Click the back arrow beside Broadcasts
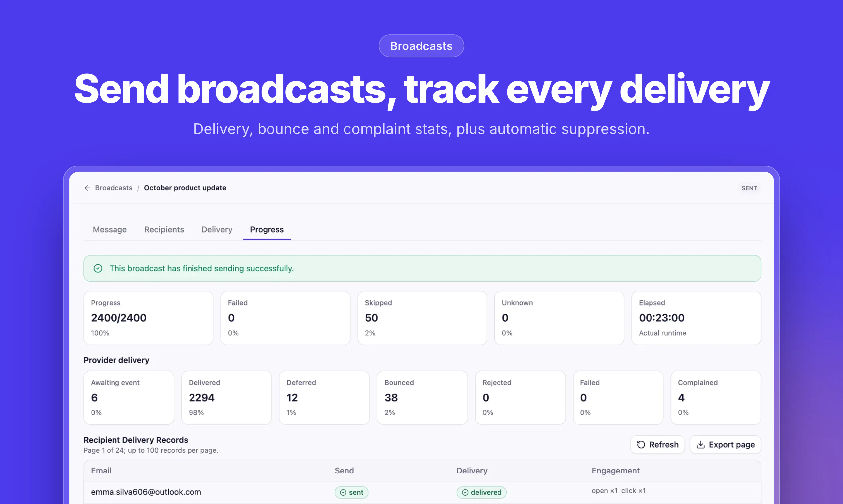The image size is (843, 504). 87,188
